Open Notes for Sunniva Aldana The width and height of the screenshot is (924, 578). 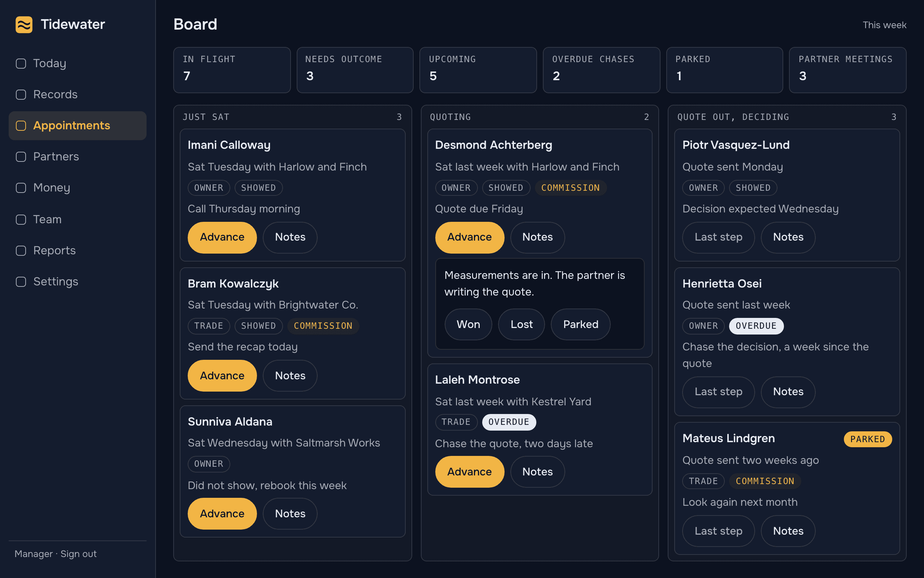tap(290, 514)
